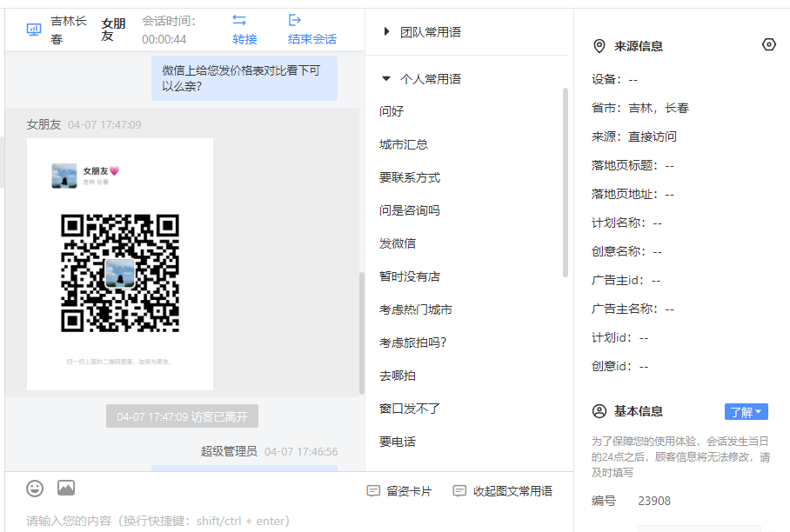Open the emoji picker smiley icon
The image size is (790, 532).
point(35,489)
